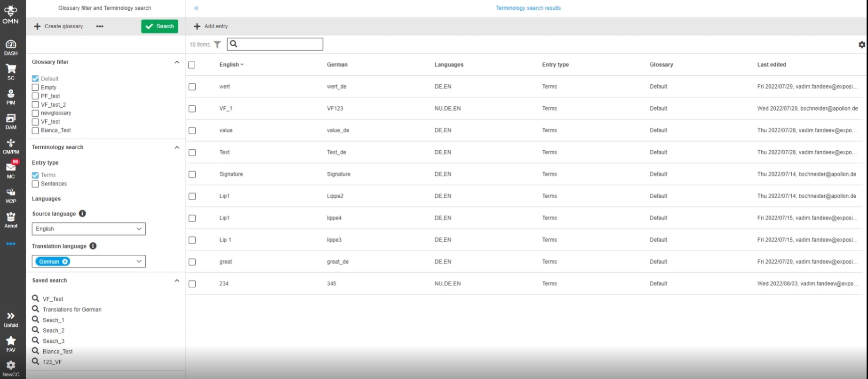Select the Signature row checkbox
This screenshot has height=379, width=868.
pyautogui.click(x=192, y=174)
